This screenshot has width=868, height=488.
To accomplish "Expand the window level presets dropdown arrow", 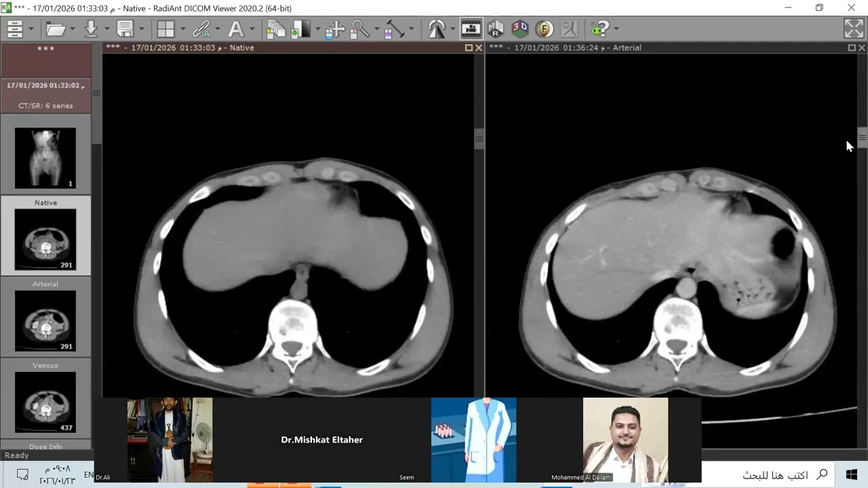I will click(317, 29).
